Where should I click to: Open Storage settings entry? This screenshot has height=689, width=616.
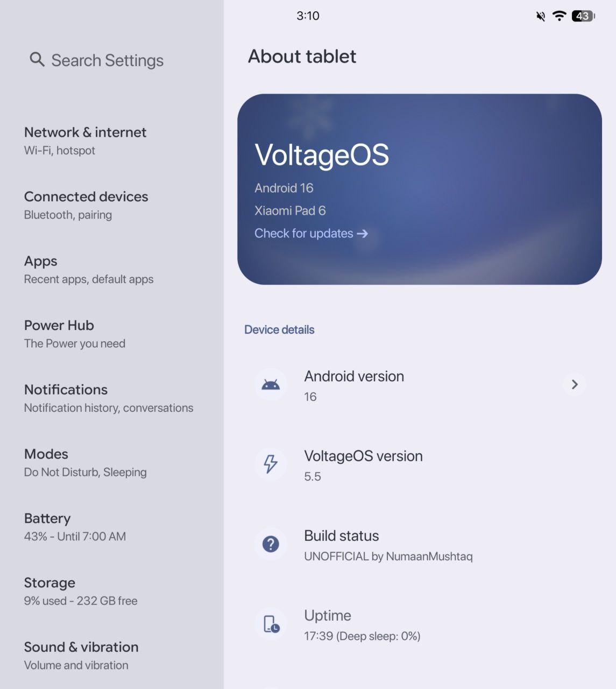[x=81, y=591]
